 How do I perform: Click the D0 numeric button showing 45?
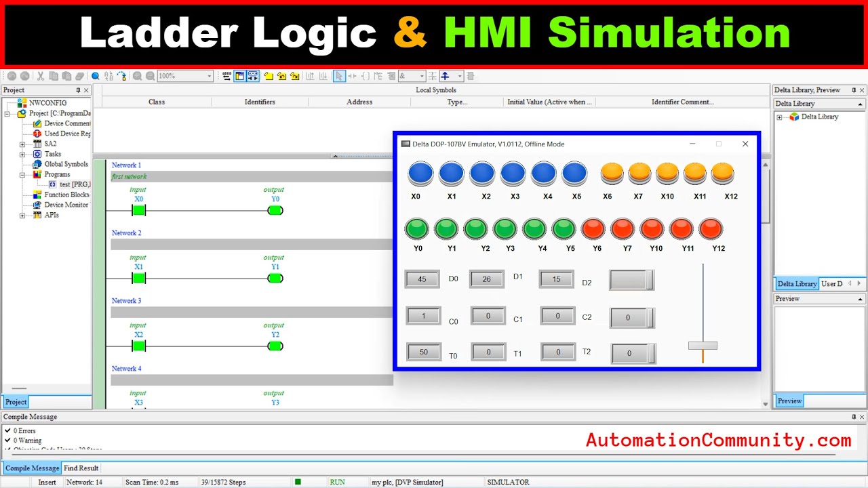[x=422, y=279]
